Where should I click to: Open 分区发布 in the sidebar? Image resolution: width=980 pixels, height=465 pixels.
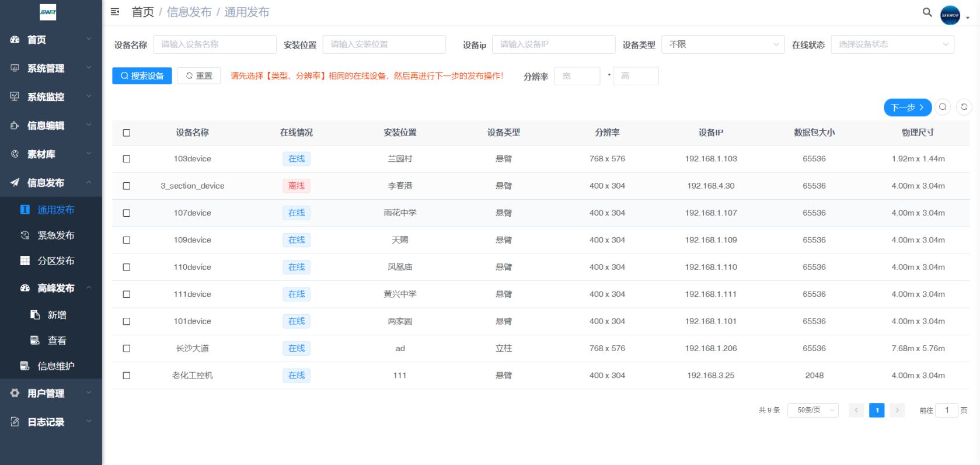pos(55,261)
